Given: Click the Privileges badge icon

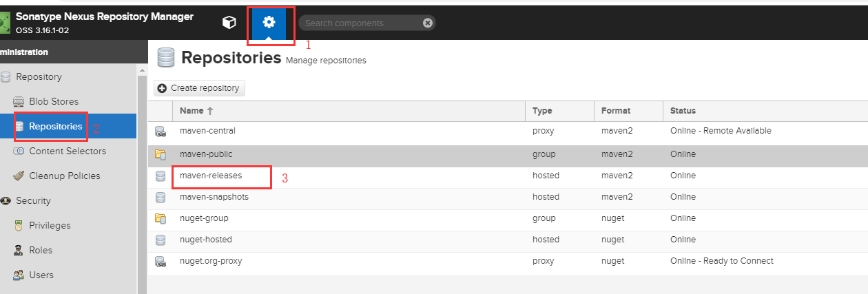Looking at the screenshot, I should click(x=19, y=225).
